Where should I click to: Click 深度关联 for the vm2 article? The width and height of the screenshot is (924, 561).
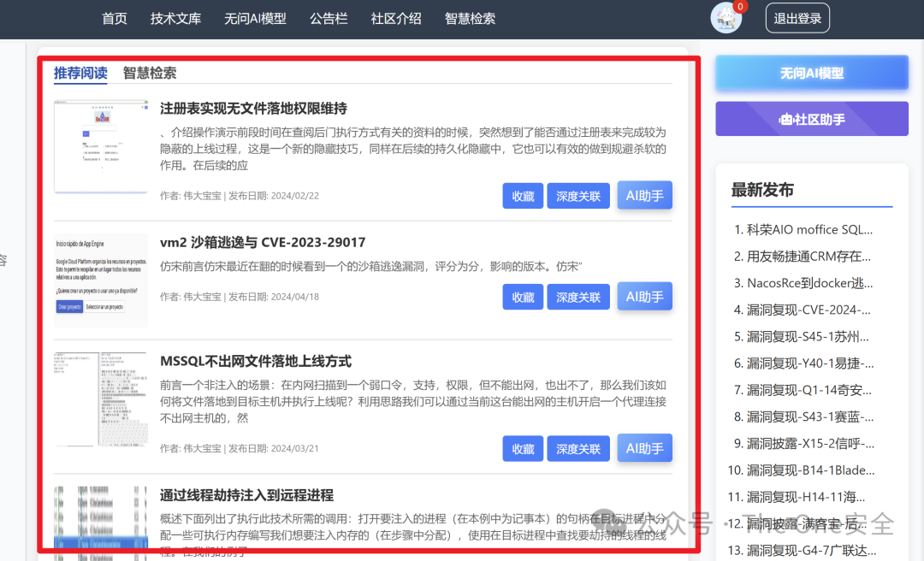click(x=578, y=297)
